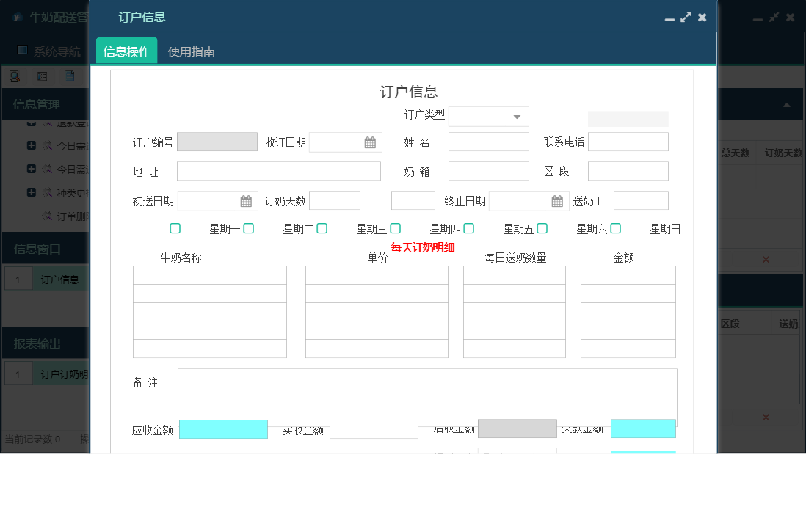The image size is (806, 532).
Task: Enable the 星期一 checkbox
Action: coord(249,228)
